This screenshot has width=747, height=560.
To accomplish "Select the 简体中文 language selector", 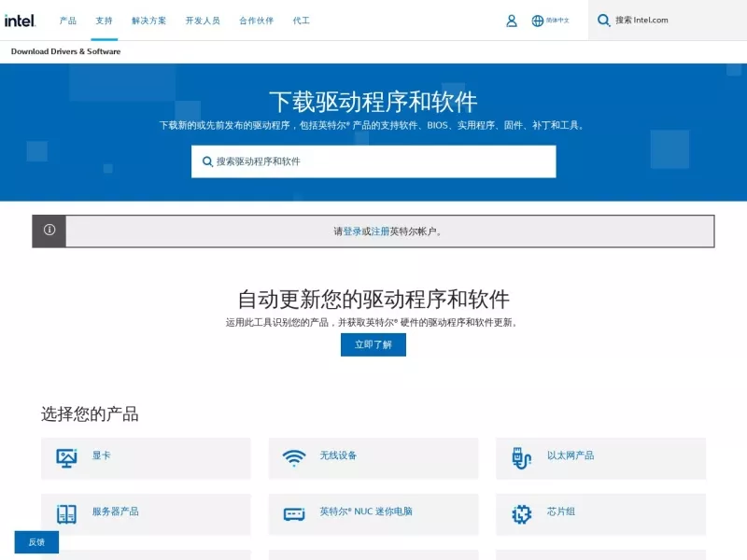I will 557,21.
